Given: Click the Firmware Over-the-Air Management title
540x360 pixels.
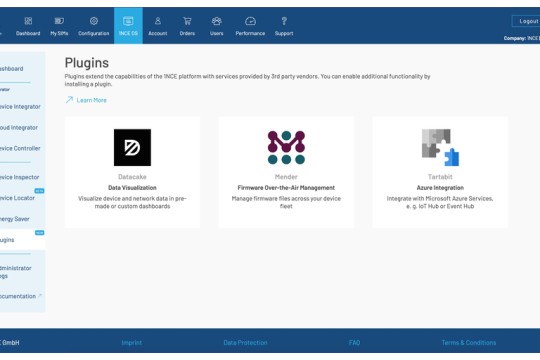Looking at the screenshot, I should 286,187.
